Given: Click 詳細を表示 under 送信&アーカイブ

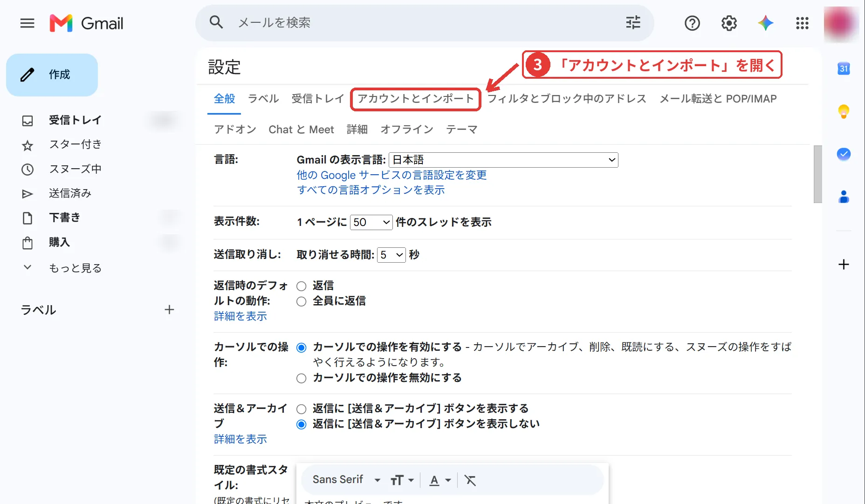Looking at the screenshot, I should click(x=240, y=439).
